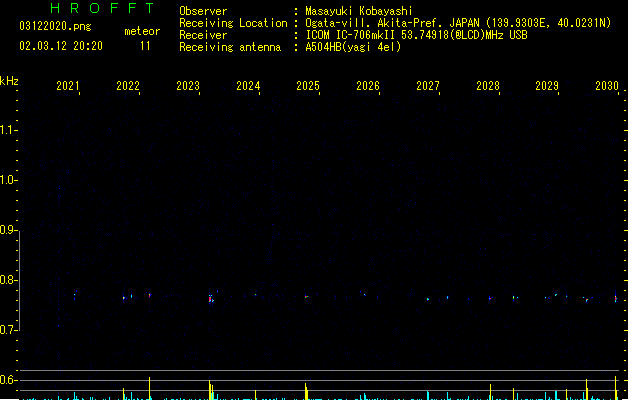Click the Receiving Location value text
The height and width of the screenshot is (400, 629).
point(458,23)
